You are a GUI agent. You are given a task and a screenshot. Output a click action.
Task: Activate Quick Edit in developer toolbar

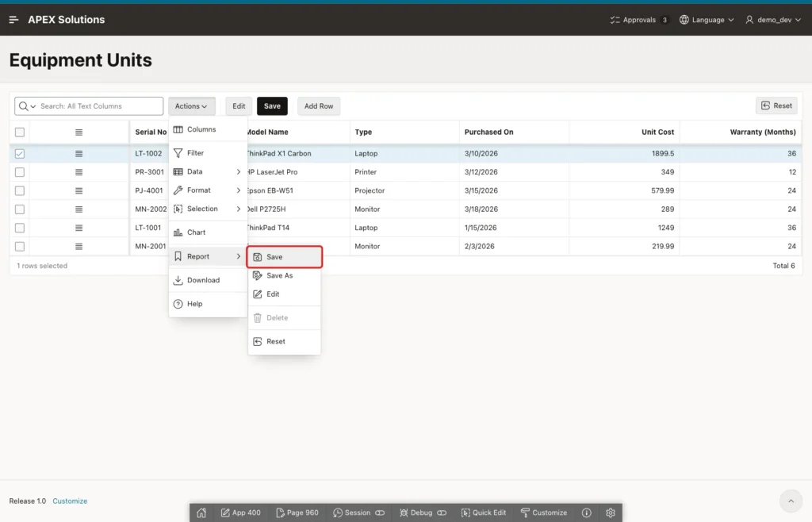[x=483, y=512]
